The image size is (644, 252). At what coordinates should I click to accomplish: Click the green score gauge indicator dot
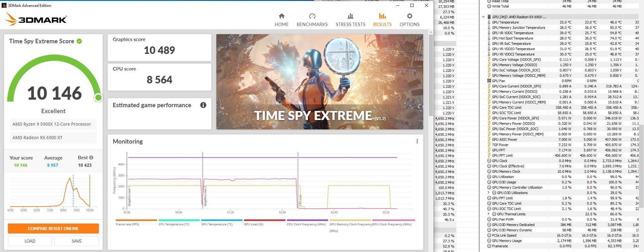point(98,98)
